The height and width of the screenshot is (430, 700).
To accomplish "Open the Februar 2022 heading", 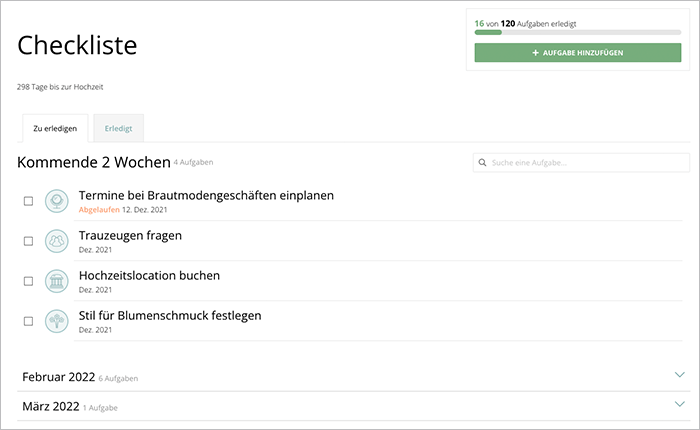I will pyautogui.click(x=58, y=377).
